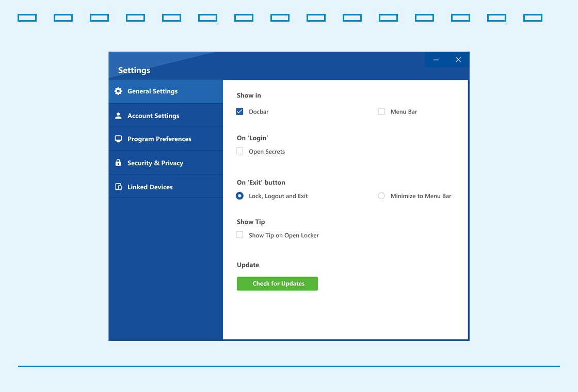Image resolution: width=578 pixels, height=392 pixels.
Task: Close the Settings window
Action: (458, 60)
